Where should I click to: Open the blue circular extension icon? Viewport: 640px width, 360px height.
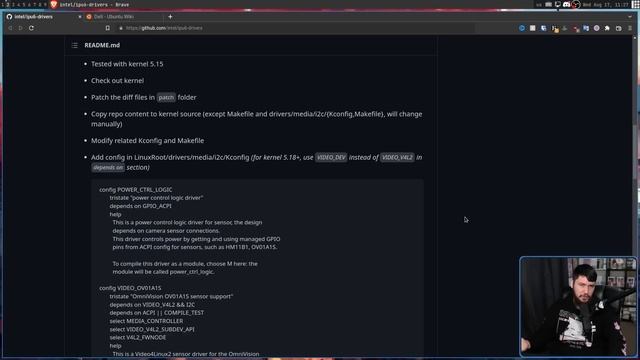(x=522, y=28)
